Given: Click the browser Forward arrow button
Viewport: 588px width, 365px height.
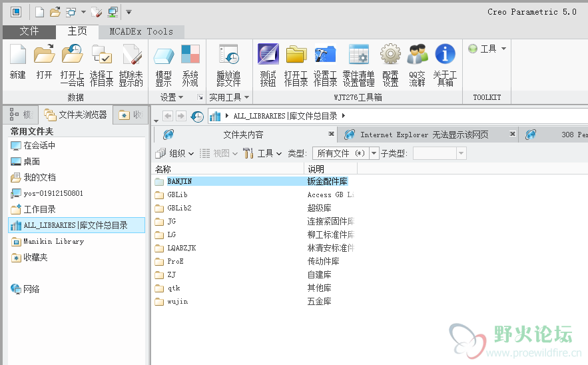Looking at the screenshot, I should click(x=180, y=116).
